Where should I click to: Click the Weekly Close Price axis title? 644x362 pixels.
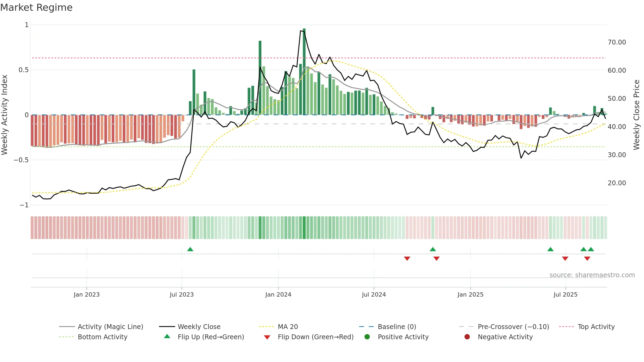[x=636, y=115]
